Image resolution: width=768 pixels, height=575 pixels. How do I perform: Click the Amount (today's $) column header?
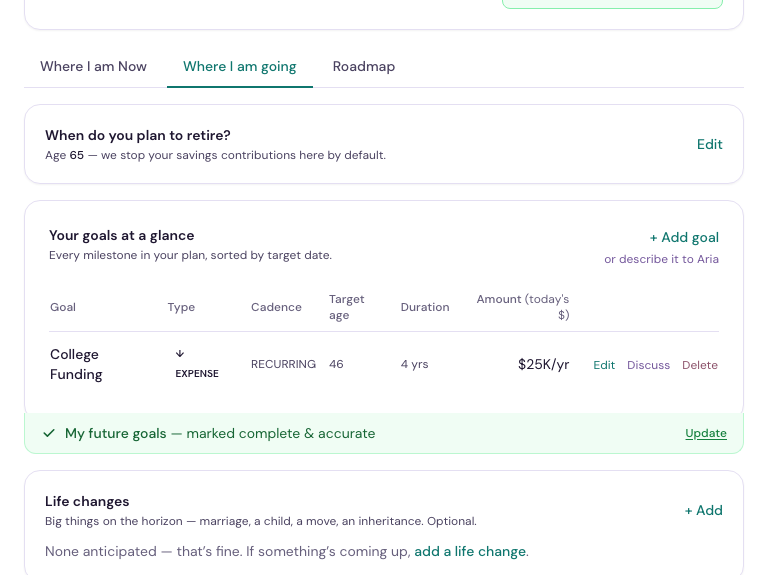coord(523,307)
